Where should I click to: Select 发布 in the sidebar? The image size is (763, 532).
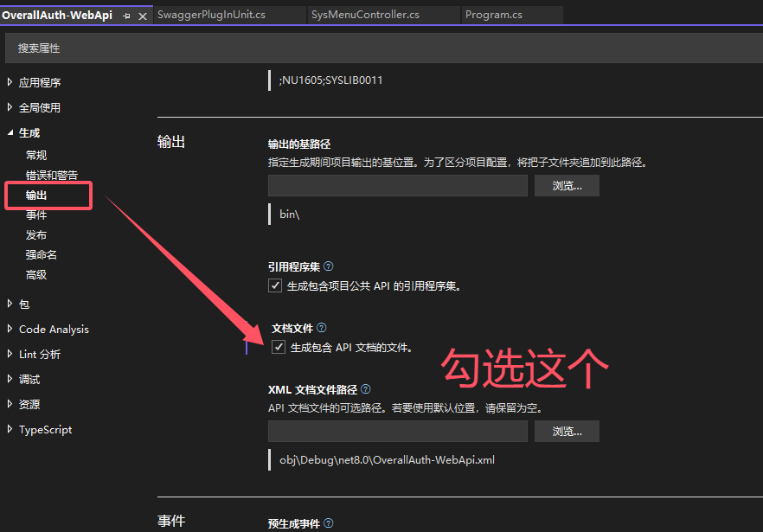[36, 235]
